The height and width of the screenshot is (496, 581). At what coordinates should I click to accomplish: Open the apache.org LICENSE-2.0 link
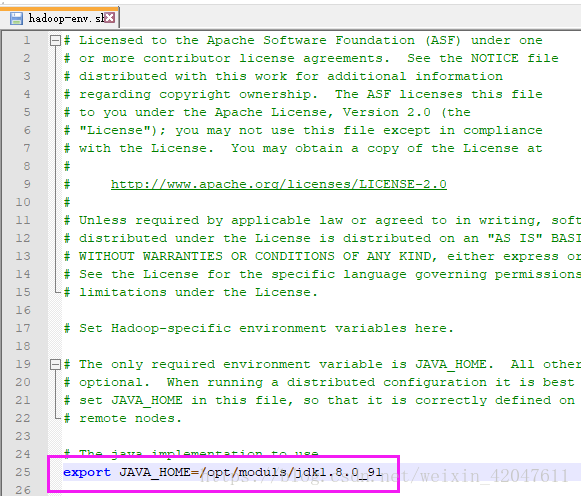(x=279, y=184)
